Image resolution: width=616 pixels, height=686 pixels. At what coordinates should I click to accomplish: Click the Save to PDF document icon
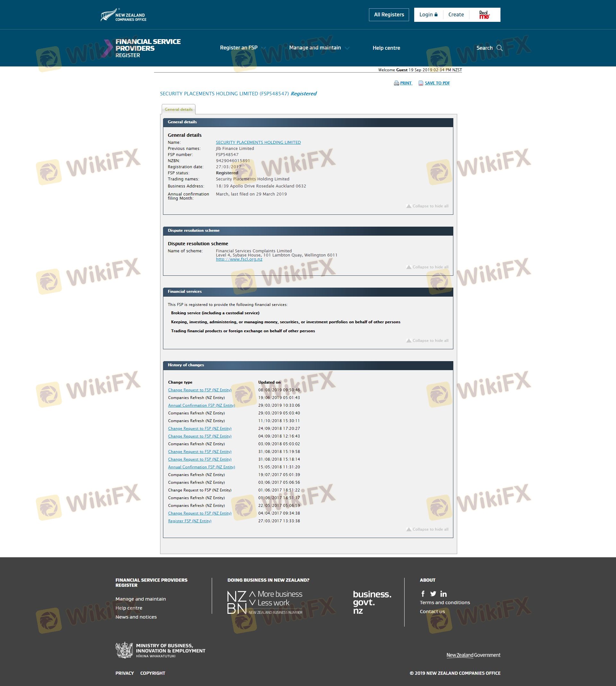421,83
